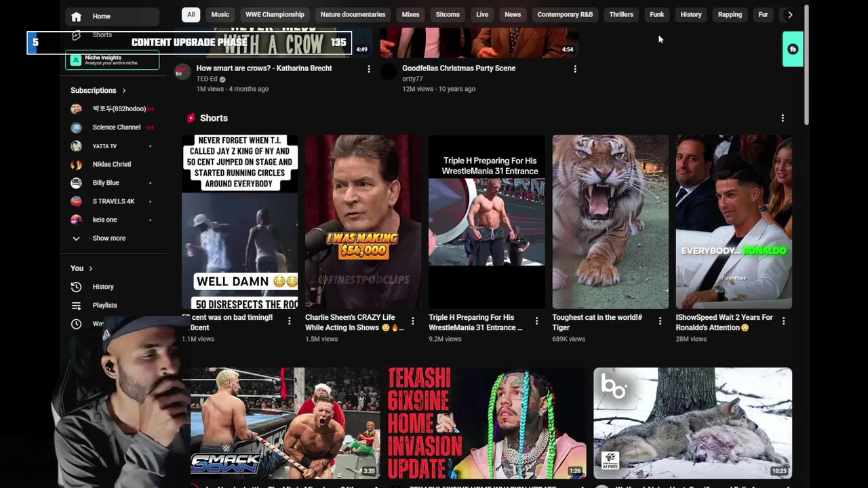868x488 pixels.
Task: Play the Charlie Sheen short thumbnail
Action: click(x=363, y=222)
